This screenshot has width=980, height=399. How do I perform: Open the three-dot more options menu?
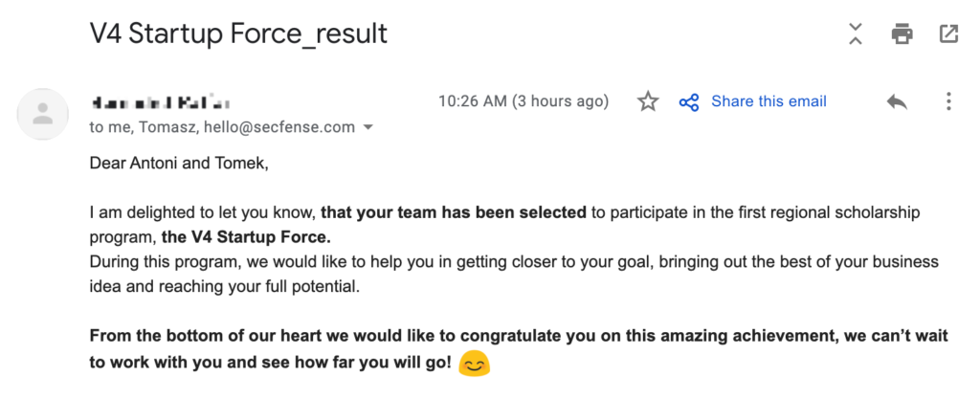(948, 101)
